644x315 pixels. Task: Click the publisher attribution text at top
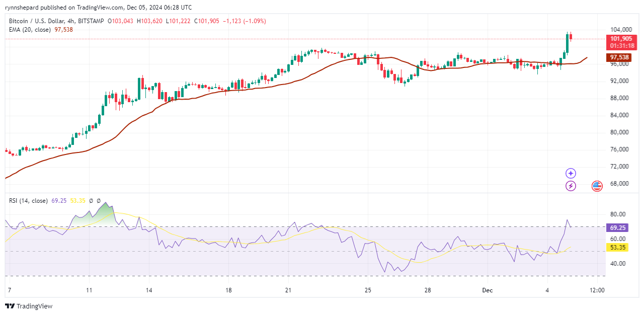[x=98, y=8]
